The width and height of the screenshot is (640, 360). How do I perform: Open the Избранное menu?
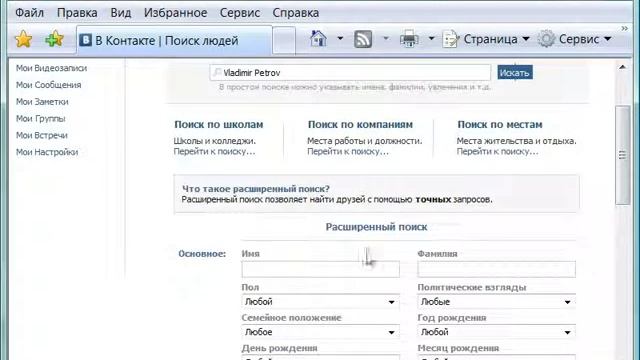click(176, 13)
